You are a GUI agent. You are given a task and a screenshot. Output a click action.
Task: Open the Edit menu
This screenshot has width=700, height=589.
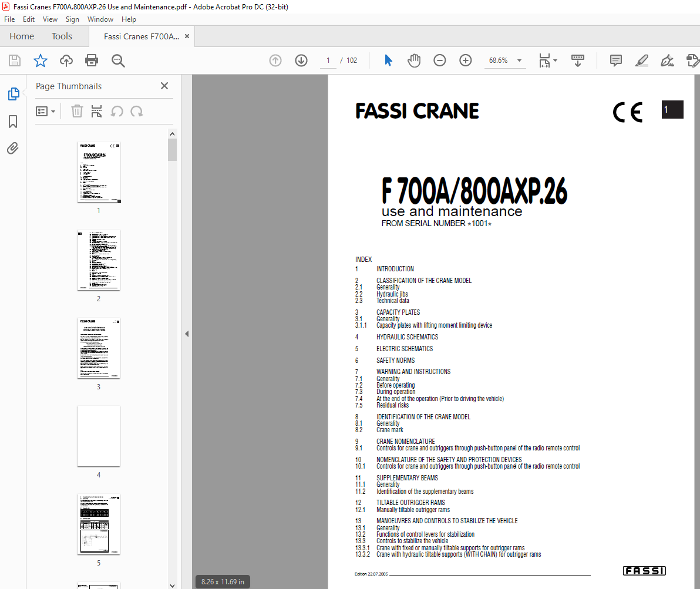click(29, 19)
